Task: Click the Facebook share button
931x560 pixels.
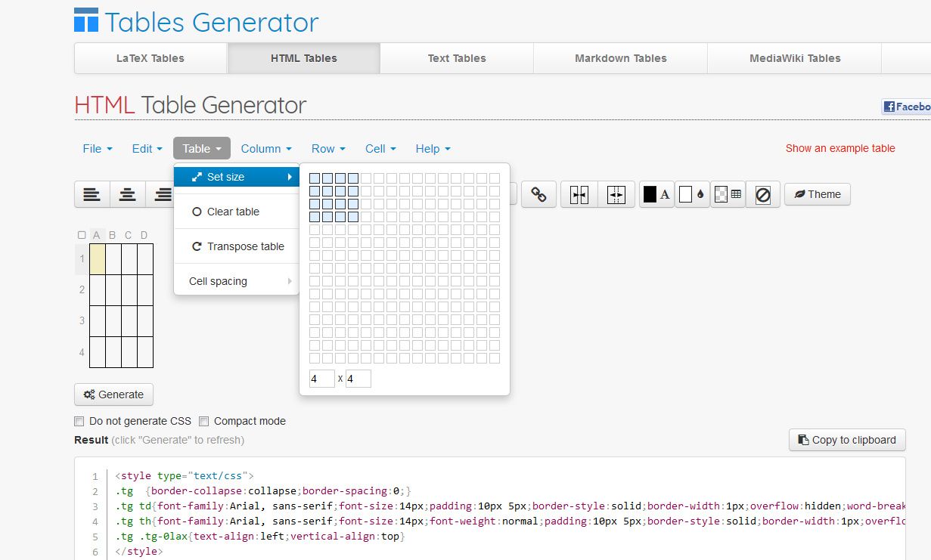Action: tap(906, 107)
